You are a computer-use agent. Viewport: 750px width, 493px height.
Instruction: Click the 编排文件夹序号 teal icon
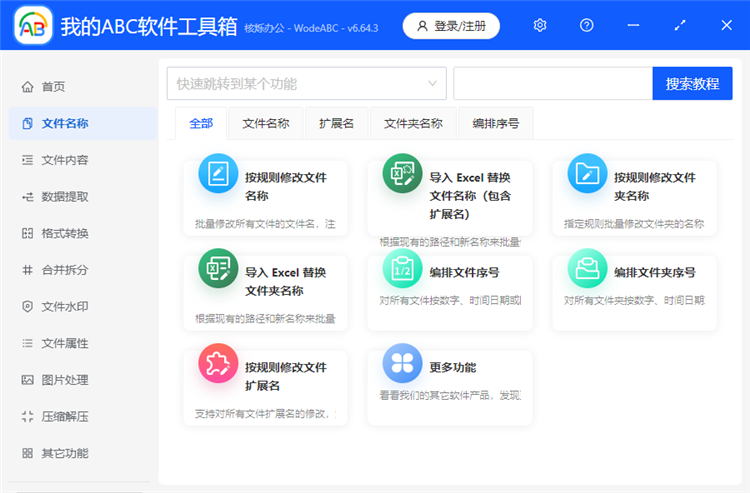pos(587,268)
